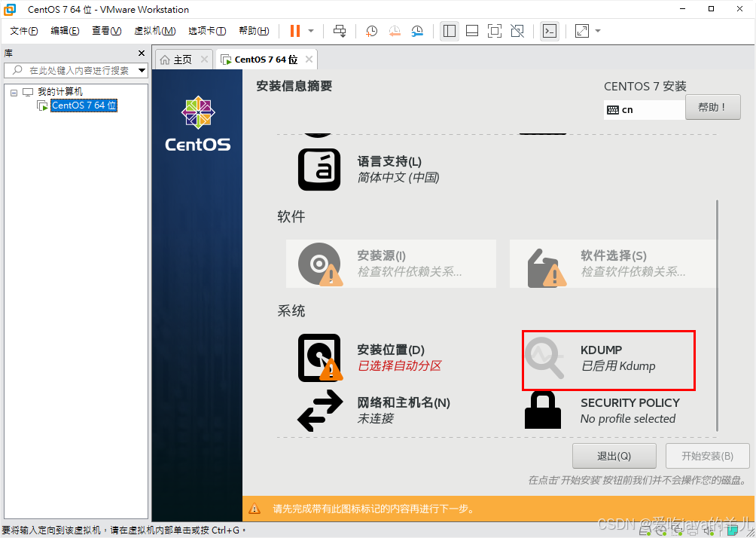
Task: Click the cn keyboard layout indicator
Action: [x=644, y=109]
